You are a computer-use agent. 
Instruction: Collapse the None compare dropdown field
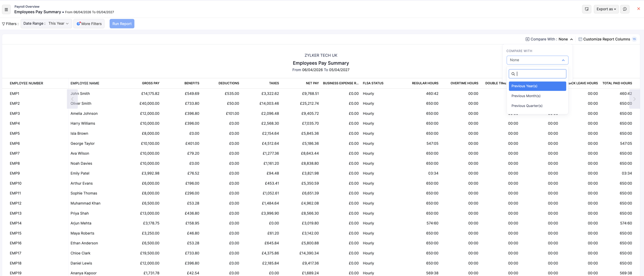537,60
